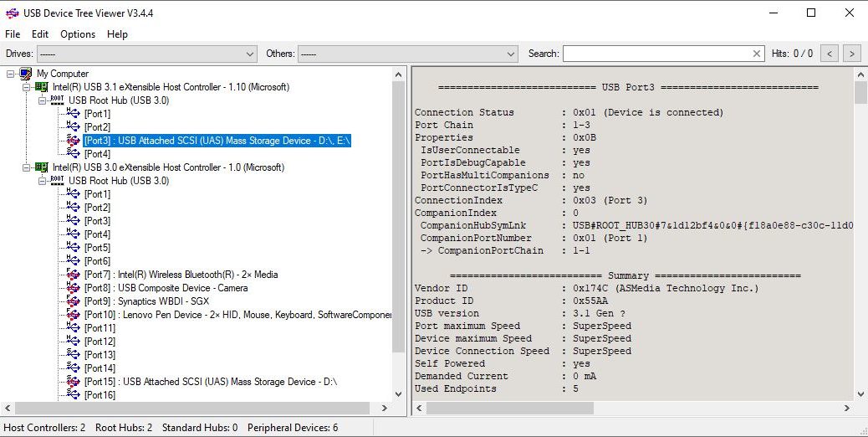Click the USB 3.1 host controller chip icon
This screenshot has height=437, width=868.
[x=42, y=87]
